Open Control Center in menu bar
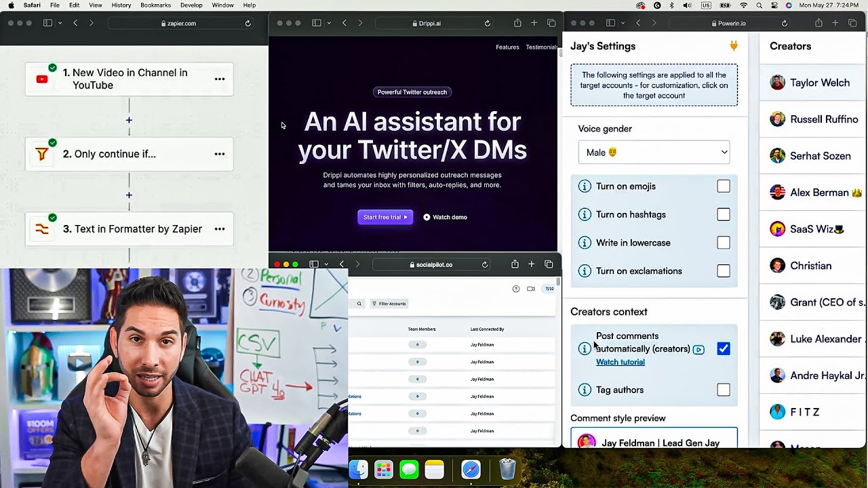 [x=774, y=5]
